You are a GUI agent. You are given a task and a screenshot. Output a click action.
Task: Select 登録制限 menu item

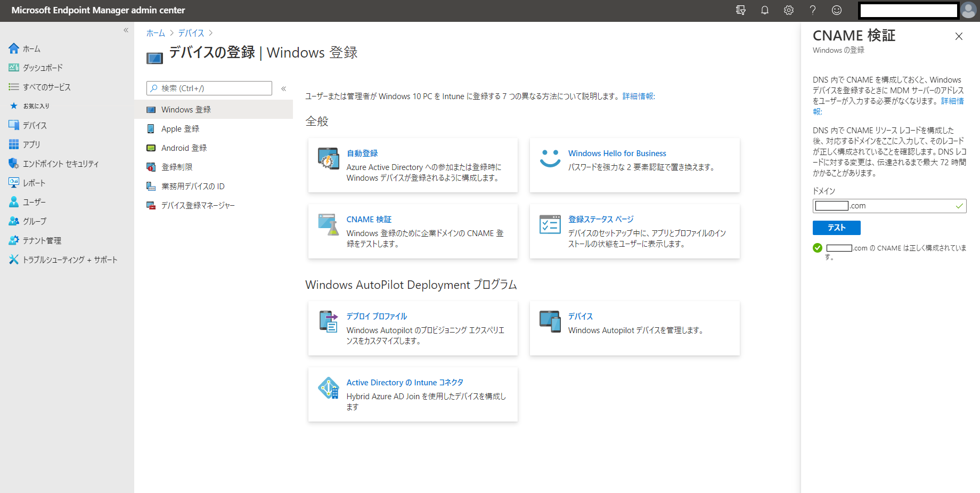pyautogui.click(x=214, y=167)
